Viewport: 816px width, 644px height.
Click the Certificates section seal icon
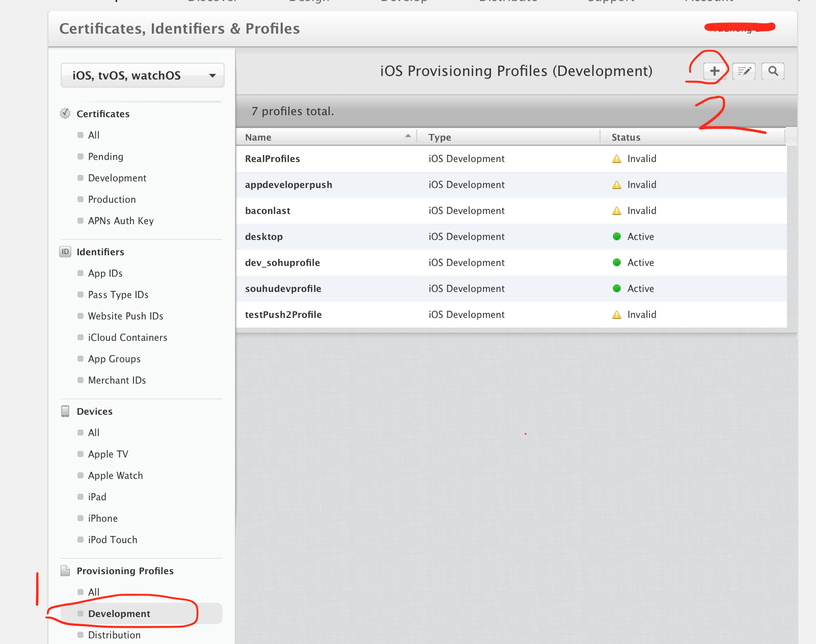(65, 114)
